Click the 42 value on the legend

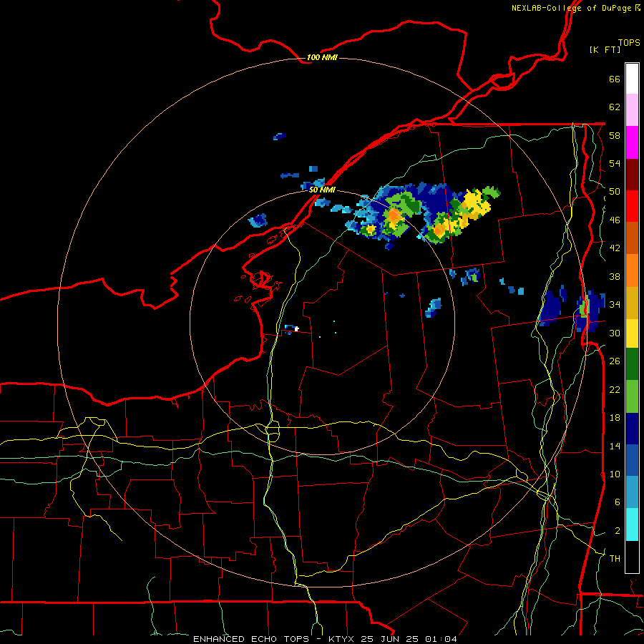[x=615, y=248]
